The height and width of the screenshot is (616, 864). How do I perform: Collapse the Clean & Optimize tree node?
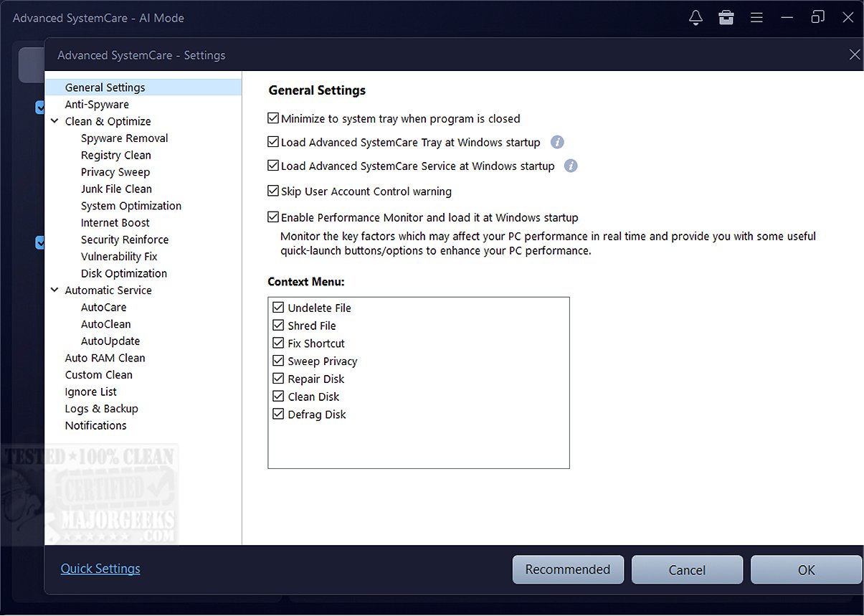click(54, 121)
